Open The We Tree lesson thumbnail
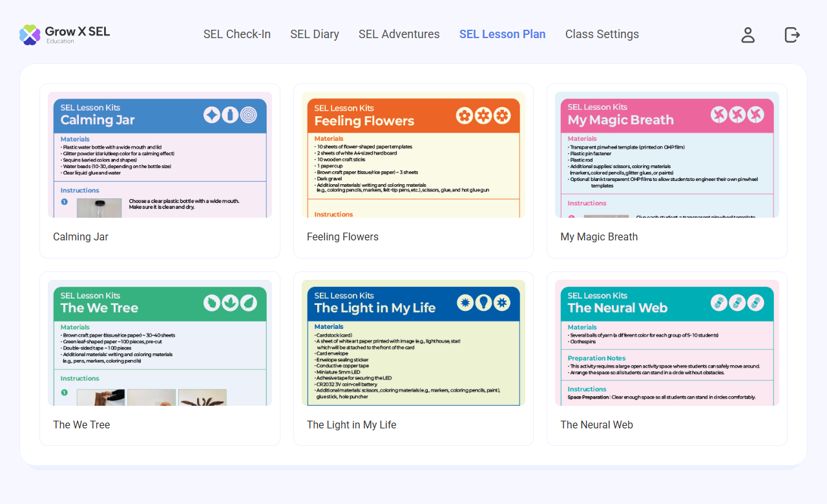This screenshot has height=504, width=827. point(160,342)
